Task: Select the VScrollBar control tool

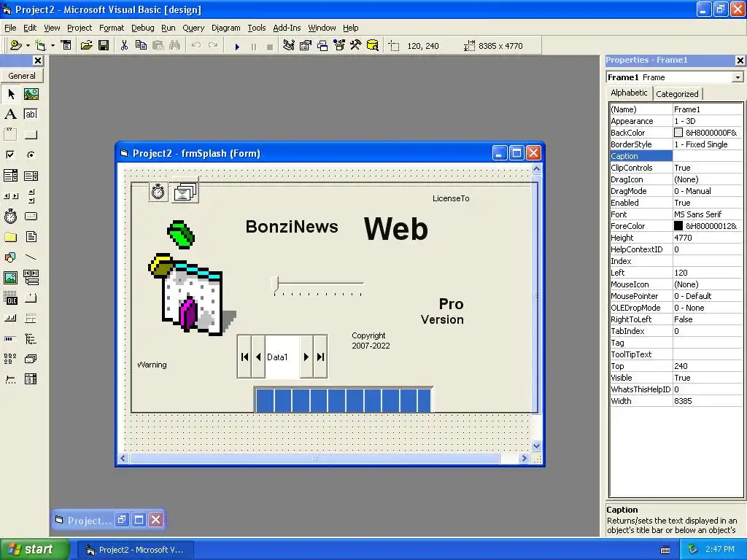Action: point(31,195)
